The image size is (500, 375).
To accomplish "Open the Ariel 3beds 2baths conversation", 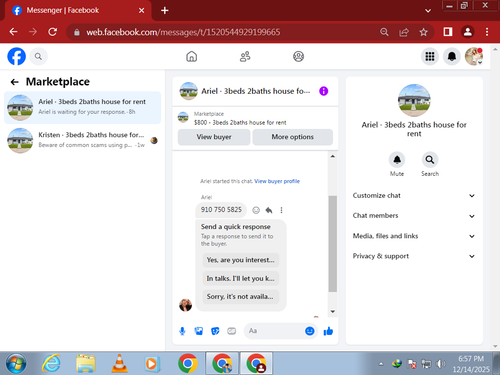I will (x=82, y=107).
